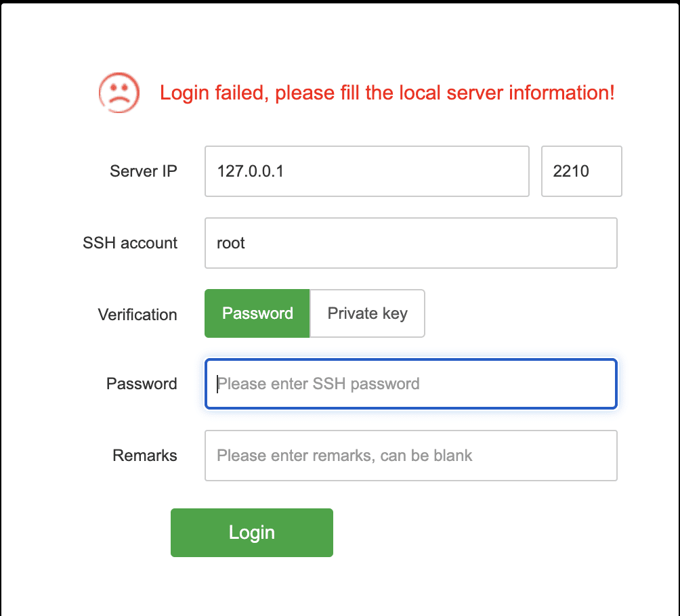
Task: Click the SSH account label
Action: pos(129,243)
